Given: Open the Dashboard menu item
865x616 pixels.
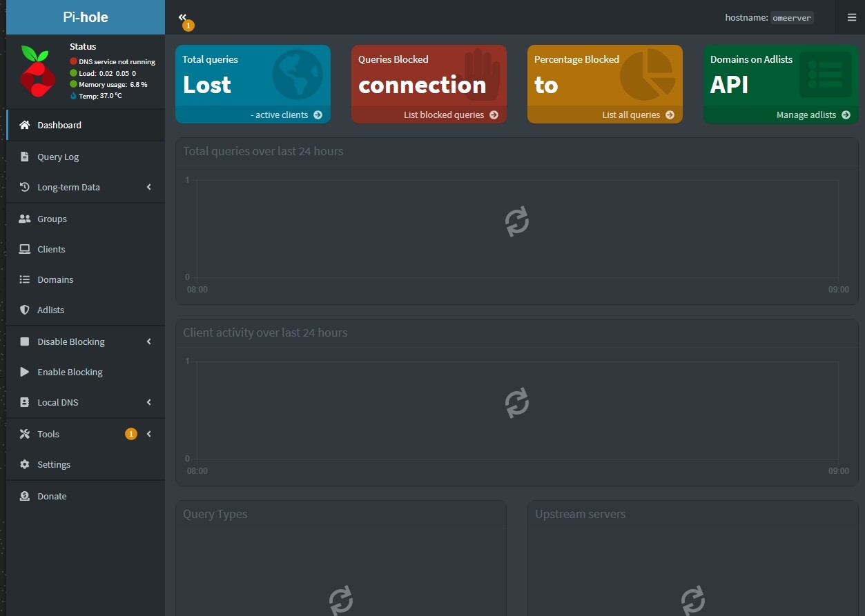Looking at the screenshot, I should (86, 125).
